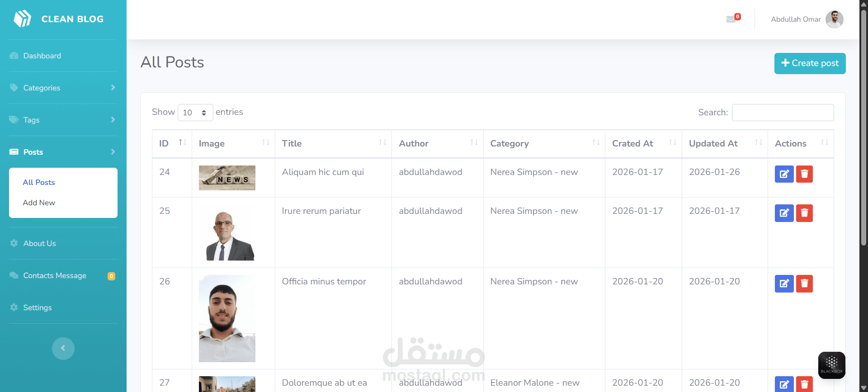Open NEWS thumbnail of post 24
This screenshot has height=392, width=868.
click(227, 178)
